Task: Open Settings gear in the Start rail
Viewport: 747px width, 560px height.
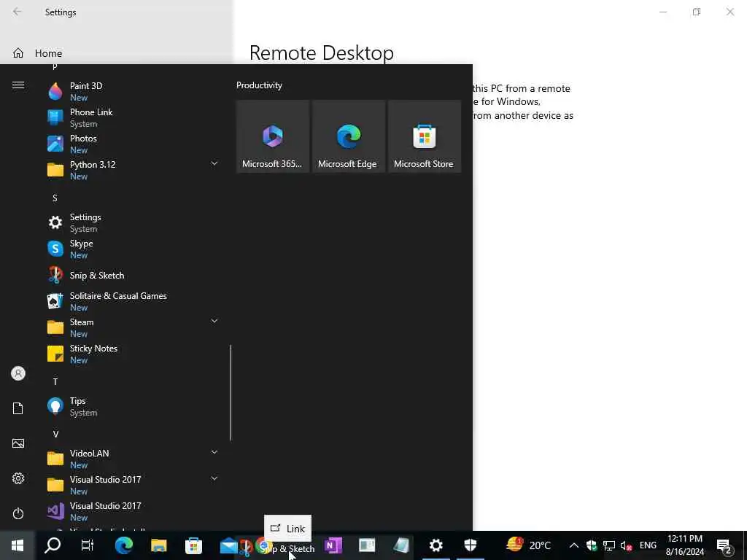Action: pyautogui.click(x=18, y=478)
